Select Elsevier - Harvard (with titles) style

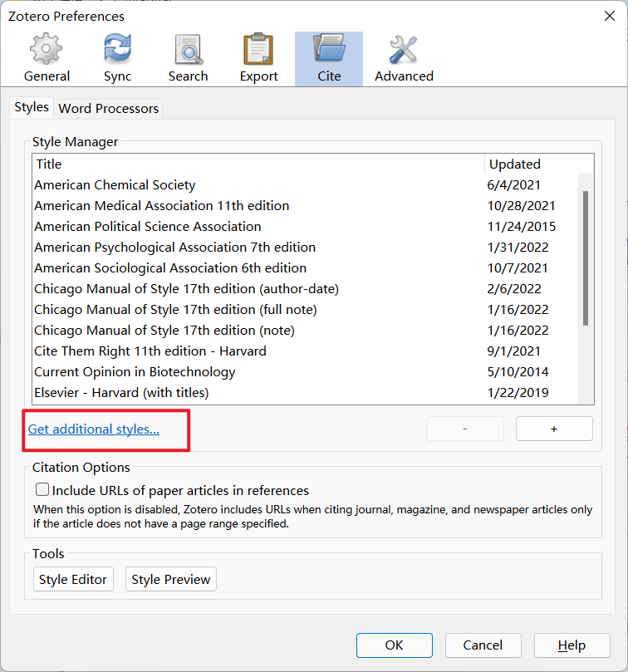[x=305, y=393]
